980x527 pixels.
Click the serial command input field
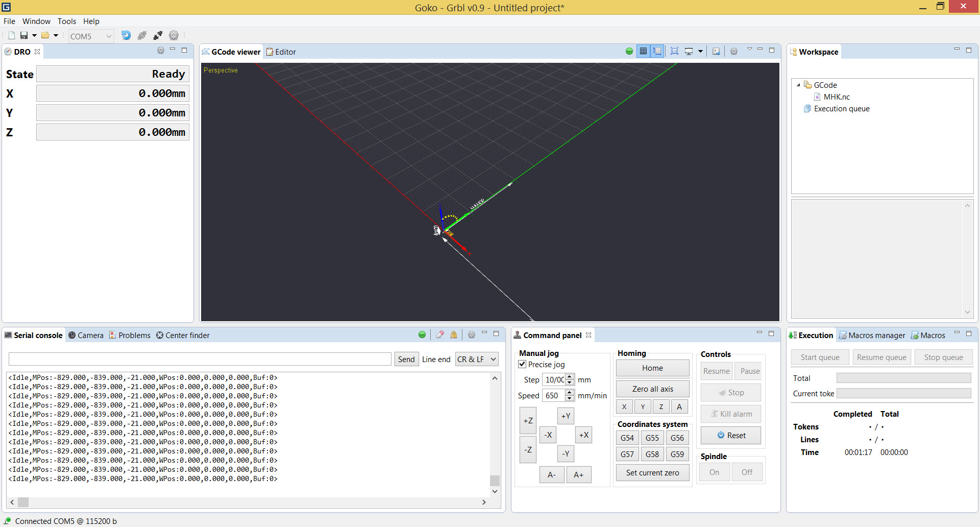(x=200, y=359)
